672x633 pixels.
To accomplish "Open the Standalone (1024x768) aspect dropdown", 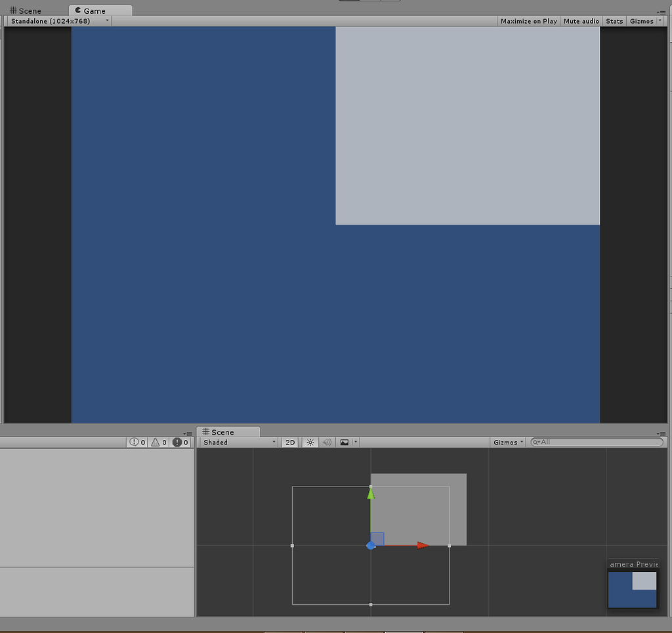I will (x=57, y=20).
